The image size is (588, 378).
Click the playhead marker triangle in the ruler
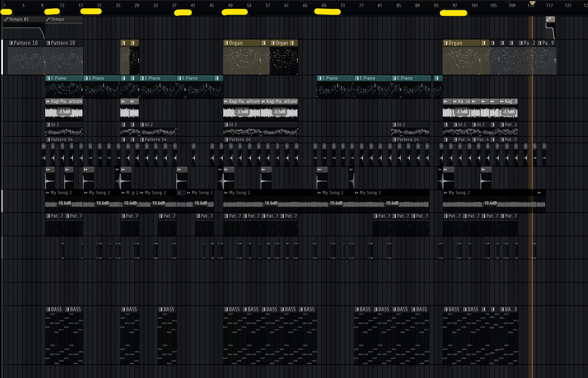pyautogui.click(x=532, y=3)
